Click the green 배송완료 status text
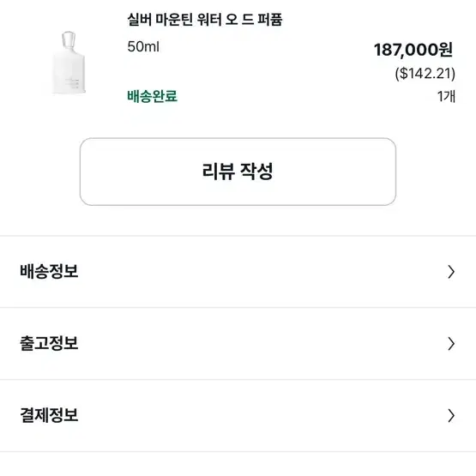476x476 pixels. 152,96
